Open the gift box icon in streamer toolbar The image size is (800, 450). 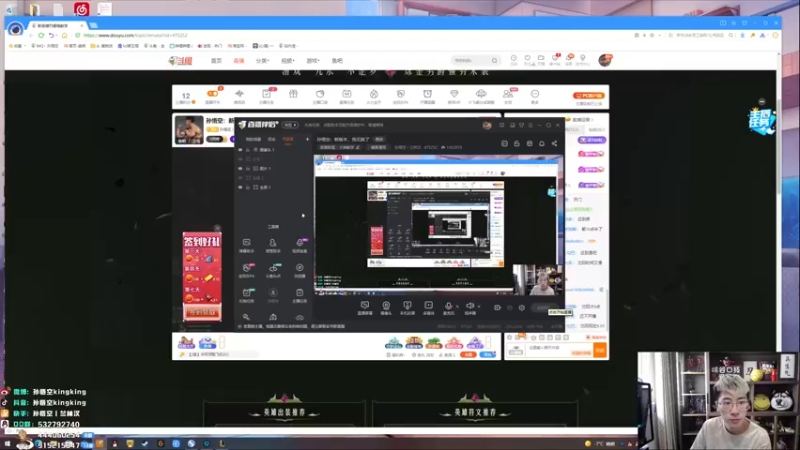pyautogui.click(x=293, y=94)
